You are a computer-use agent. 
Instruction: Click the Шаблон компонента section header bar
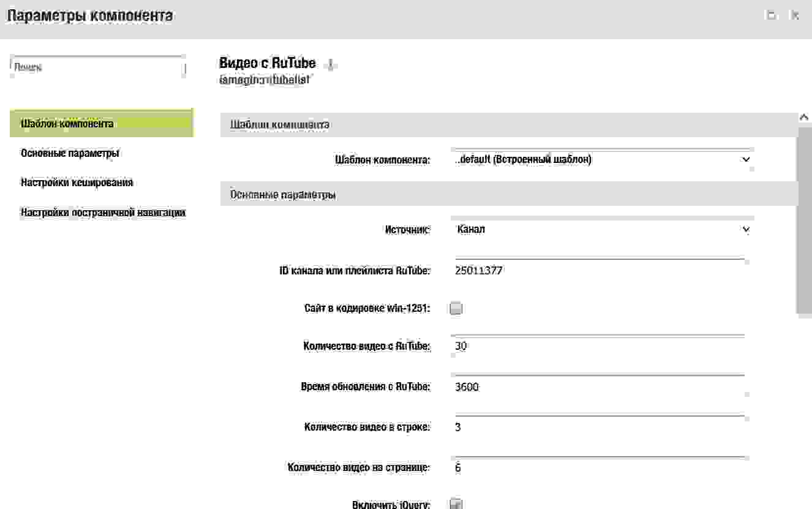tap(509, 124)
